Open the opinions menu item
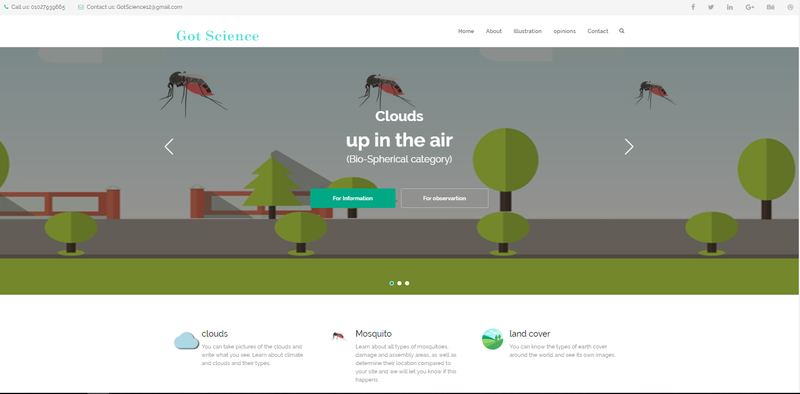The image size is (800, 394). tap(564, 31)
